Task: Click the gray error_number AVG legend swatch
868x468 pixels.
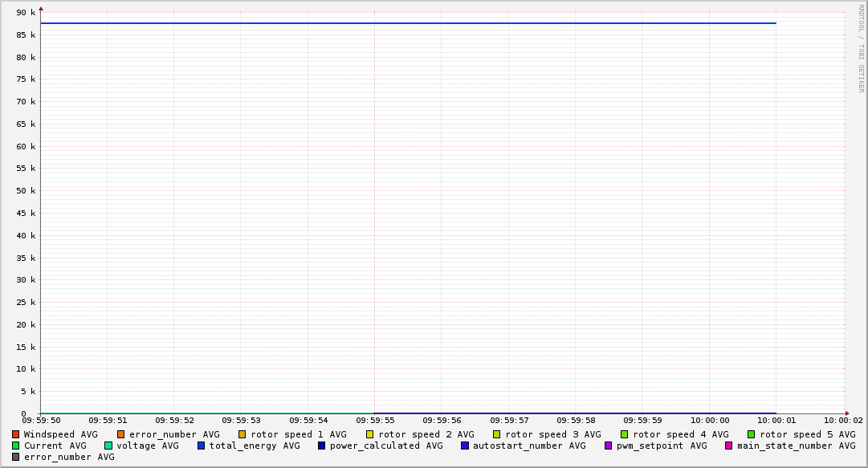Action: (16, 457)
